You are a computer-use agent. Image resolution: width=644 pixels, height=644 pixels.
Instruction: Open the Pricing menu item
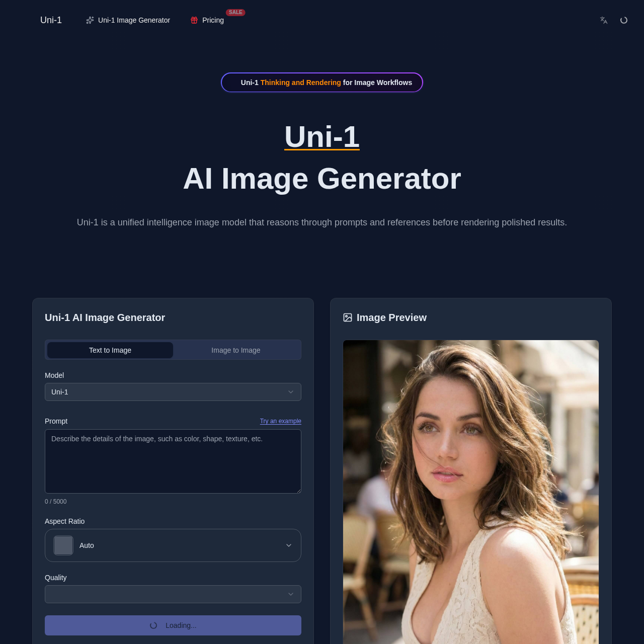[212, 20]
